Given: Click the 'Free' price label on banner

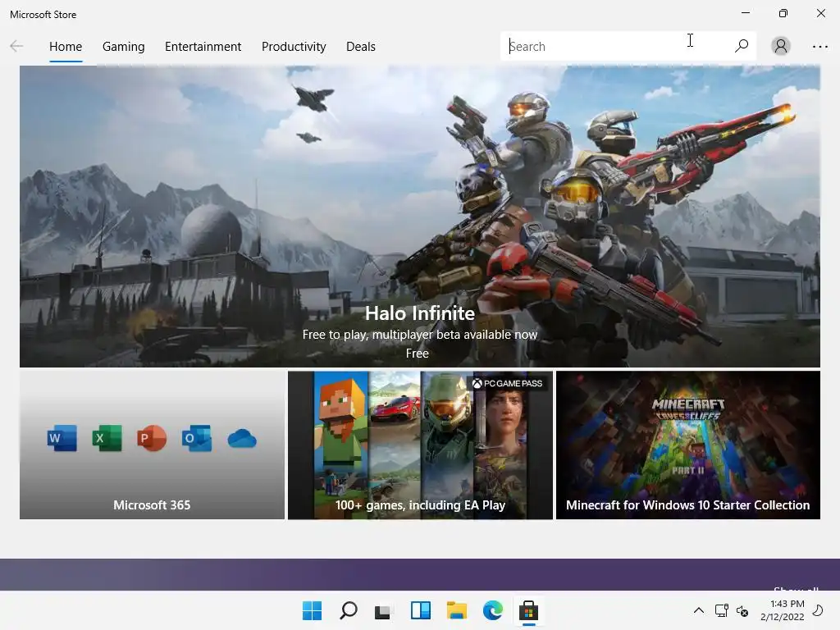Looking at the screenshot, I should click(x=417, y=354).
